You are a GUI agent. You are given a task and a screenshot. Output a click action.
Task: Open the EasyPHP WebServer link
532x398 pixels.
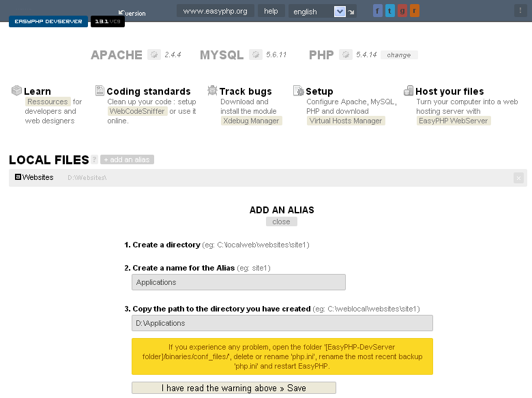point(454,121)
